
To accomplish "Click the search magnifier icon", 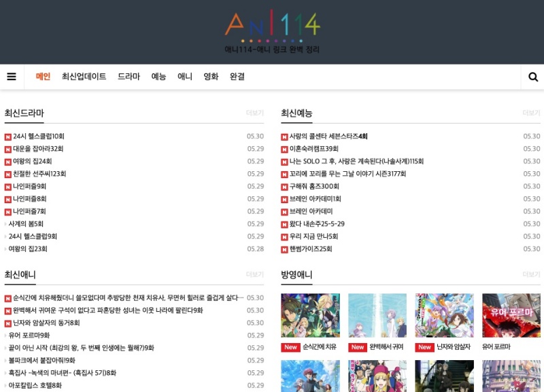I will [x=533, y=77].
